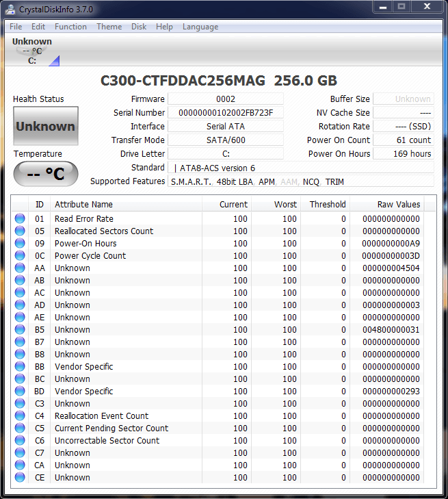The width and height of the screenshot is (448, 499).
Task: Click the Current column header
Action: (x=226, y=204)
